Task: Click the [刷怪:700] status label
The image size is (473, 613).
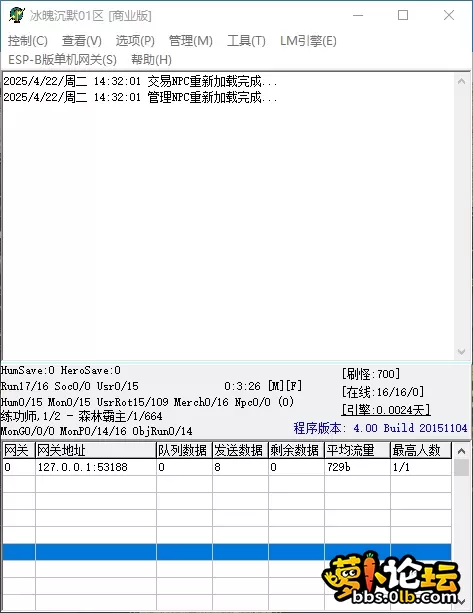Action: click(x=371, y=374)
